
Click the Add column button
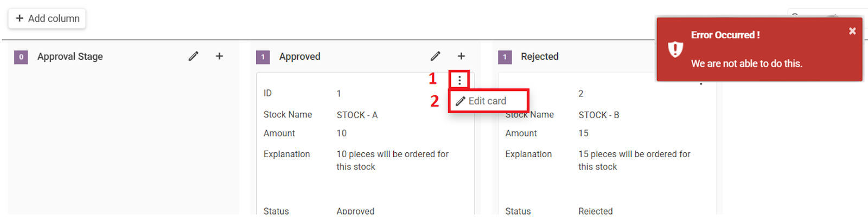click(x=47, y=18)
